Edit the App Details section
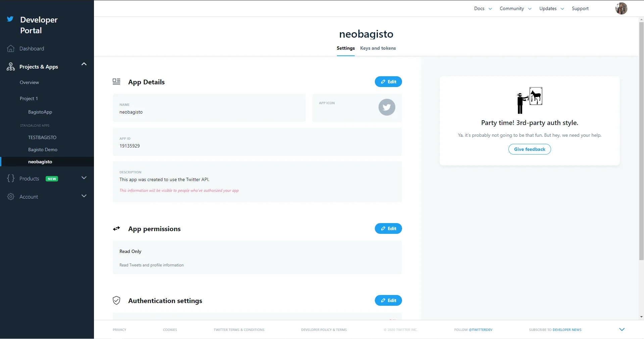The width and height of the screenshot is (644, 339). point(388,82)
